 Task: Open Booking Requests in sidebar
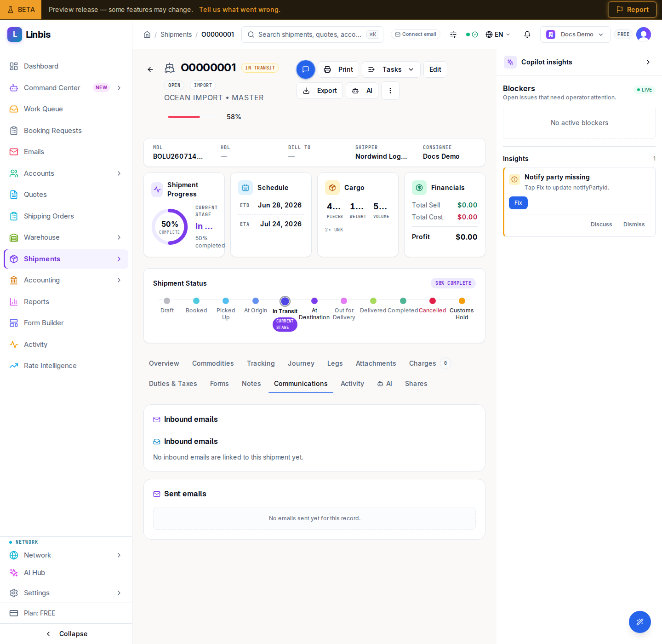66,131
